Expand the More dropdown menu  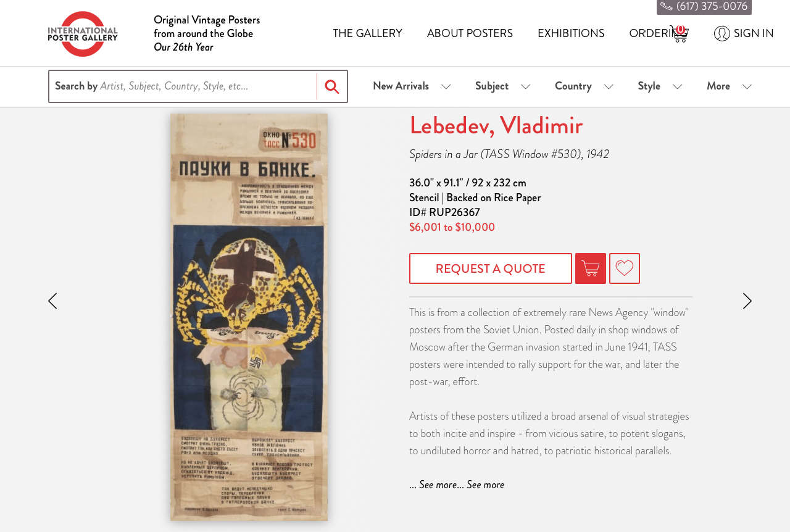pos(729,86)
